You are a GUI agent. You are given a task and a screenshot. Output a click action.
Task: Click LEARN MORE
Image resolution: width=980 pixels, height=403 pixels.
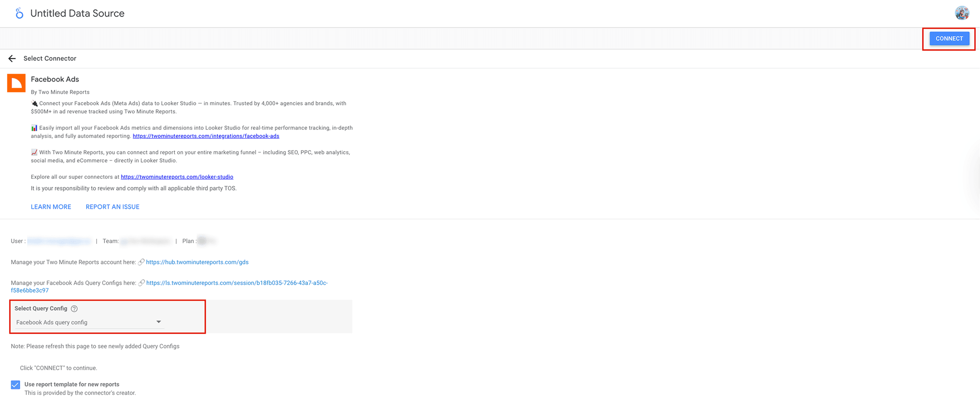click(51, 207)
